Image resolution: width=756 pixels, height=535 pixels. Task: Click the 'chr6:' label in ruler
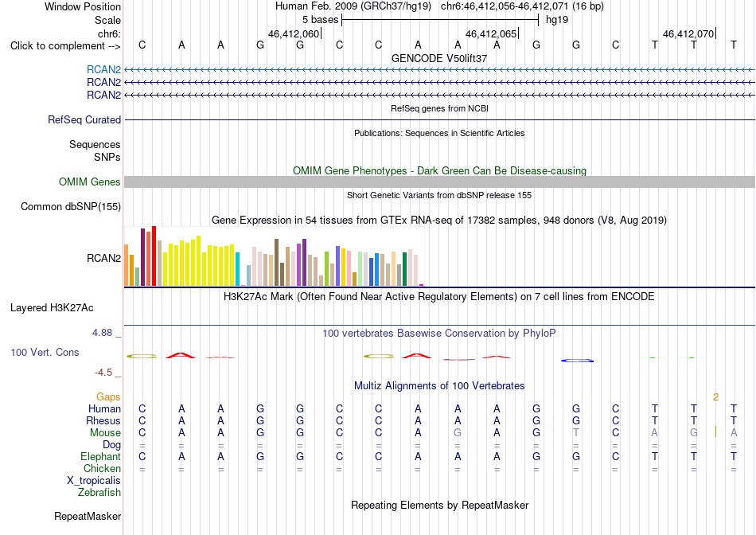click(110, 33)
